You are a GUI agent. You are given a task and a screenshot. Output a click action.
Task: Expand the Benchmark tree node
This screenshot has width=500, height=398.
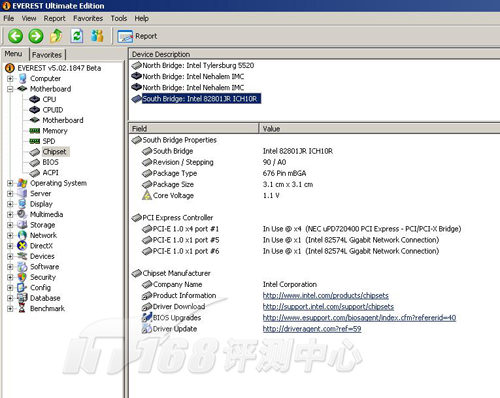(x=10, y=309)
